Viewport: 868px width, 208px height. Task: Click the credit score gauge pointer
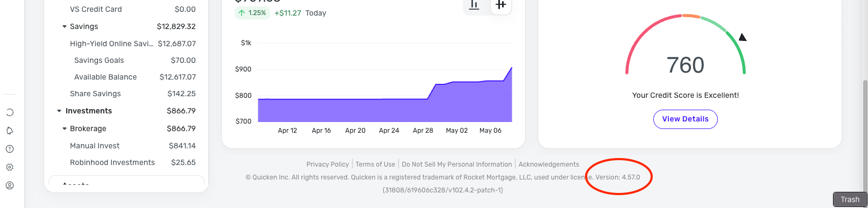[x=743, y=37]
